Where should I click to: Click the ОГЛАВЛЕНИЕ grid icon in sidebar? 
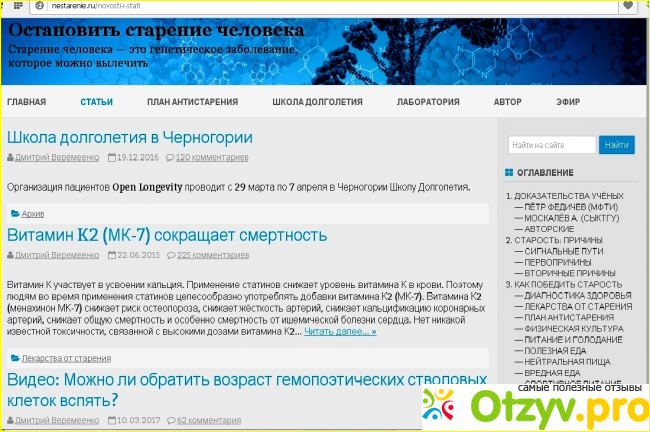tap(510, 173)
